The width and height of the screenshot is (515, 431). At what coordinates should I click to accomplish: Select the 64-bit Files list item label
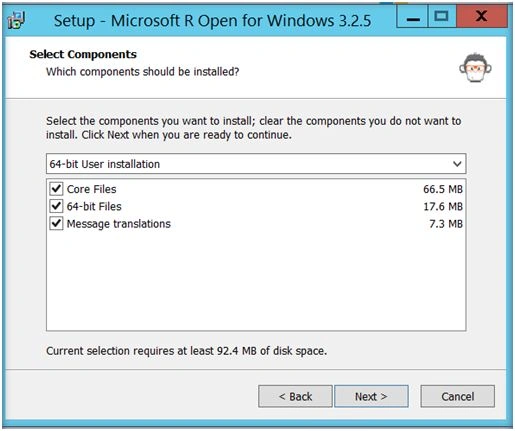pos(94,206)
